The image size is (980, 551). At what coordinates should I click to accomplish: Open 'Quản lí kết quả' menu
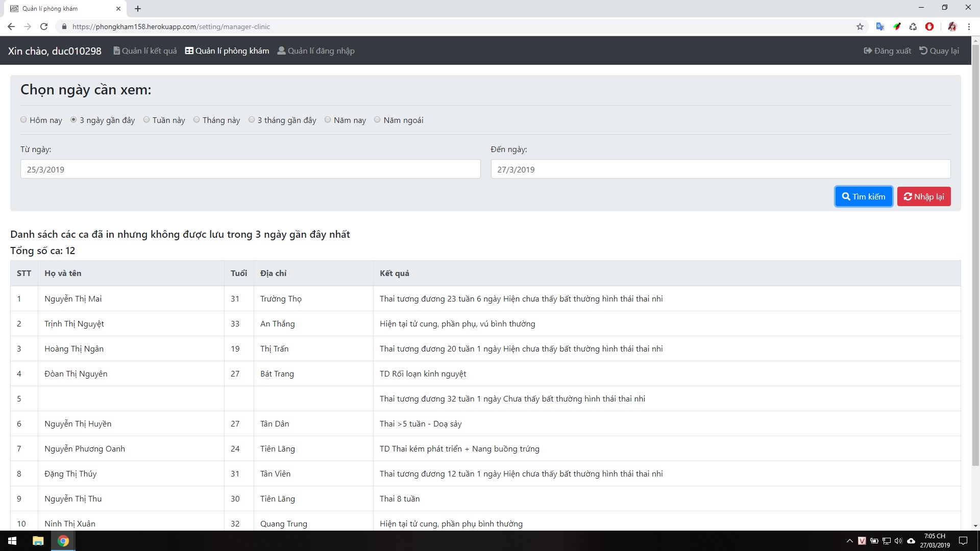[145, 51]
